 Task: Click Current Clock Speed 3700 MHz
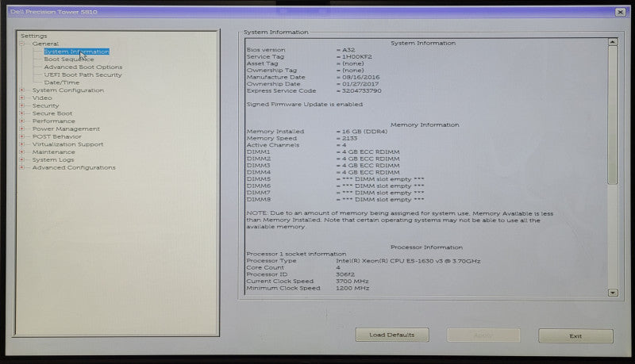pos(352,281)
